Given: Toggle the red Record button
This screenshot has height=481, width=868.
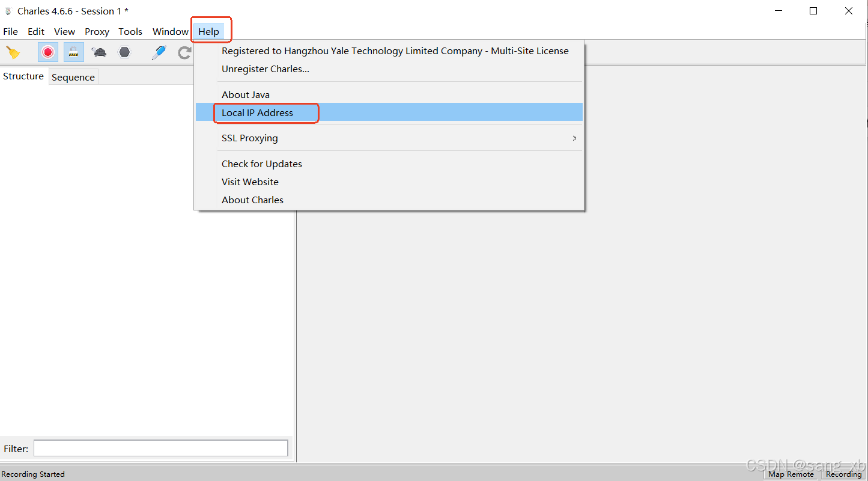Looking at the screenshot, I should point(48,52).
